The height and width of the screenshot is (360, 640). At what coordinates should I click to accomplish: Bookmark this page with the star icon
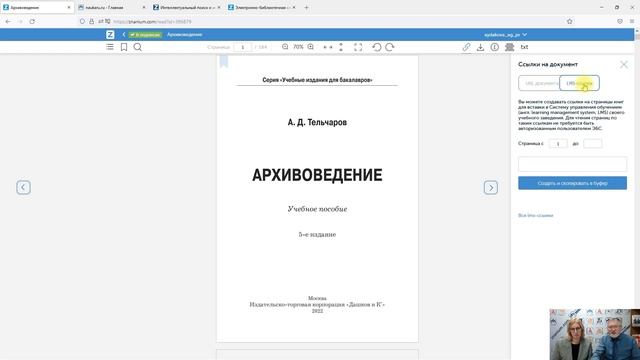[x=569, y=21]
